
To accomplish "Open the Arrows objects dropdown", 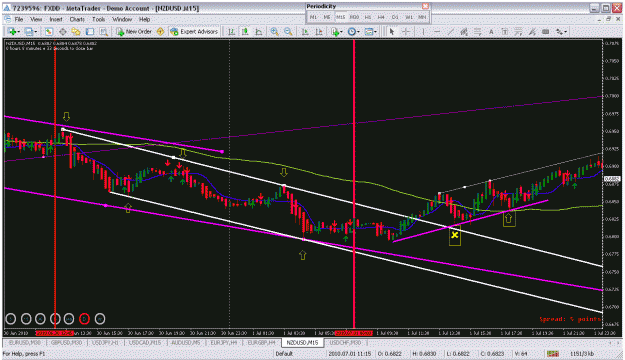I will [561, 31].
